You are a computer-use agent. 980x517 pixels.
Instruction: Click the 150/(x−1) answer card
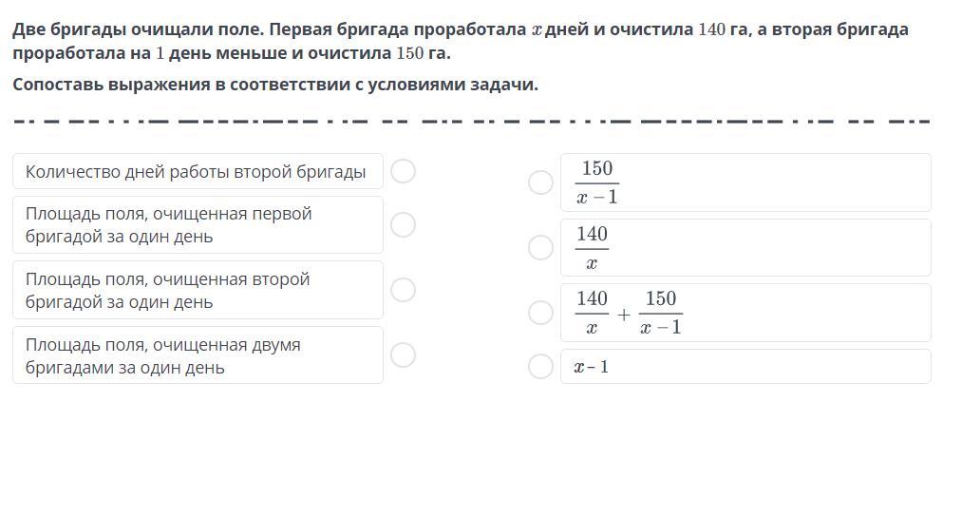[x=745, y=182]
